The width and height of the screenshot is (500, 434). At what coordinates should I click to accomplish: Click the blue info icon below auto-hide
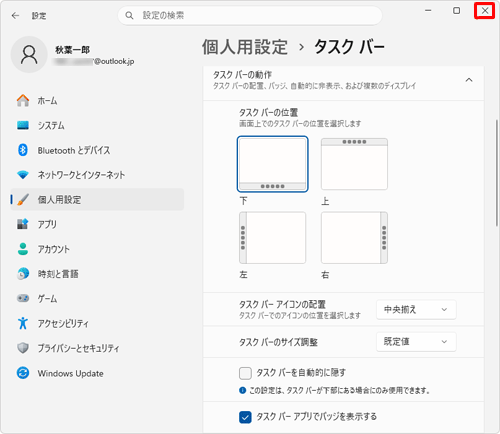pyautogui.click(x=242, y=390)
